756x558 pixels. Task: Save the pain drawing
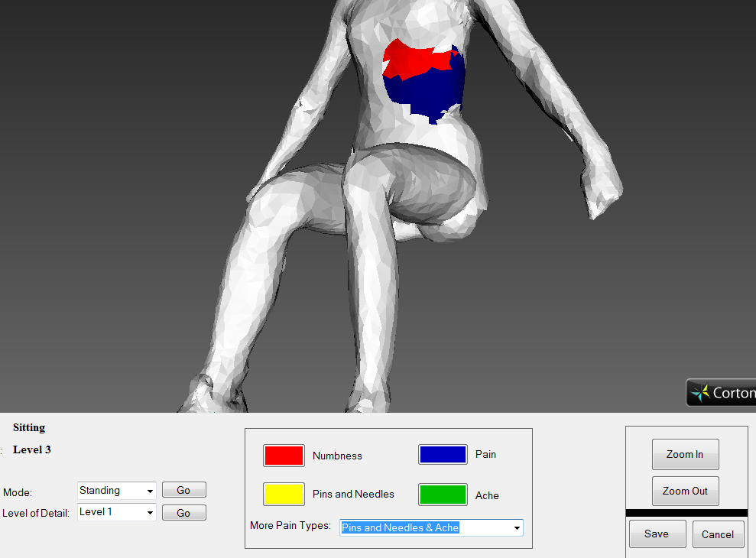656,534
